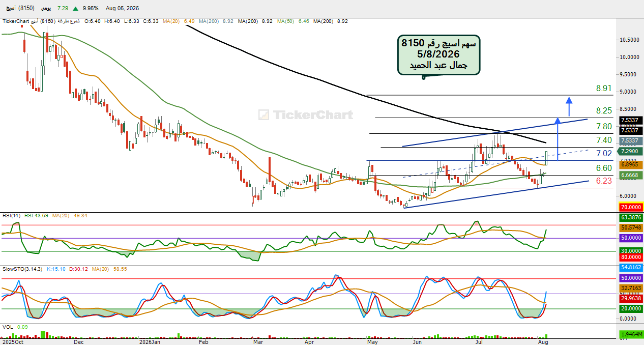The height and width of the screenshot is (345, 644).
Task: Click the orange 32.7163 stochastic axis tag
Action: click(631, 287)
